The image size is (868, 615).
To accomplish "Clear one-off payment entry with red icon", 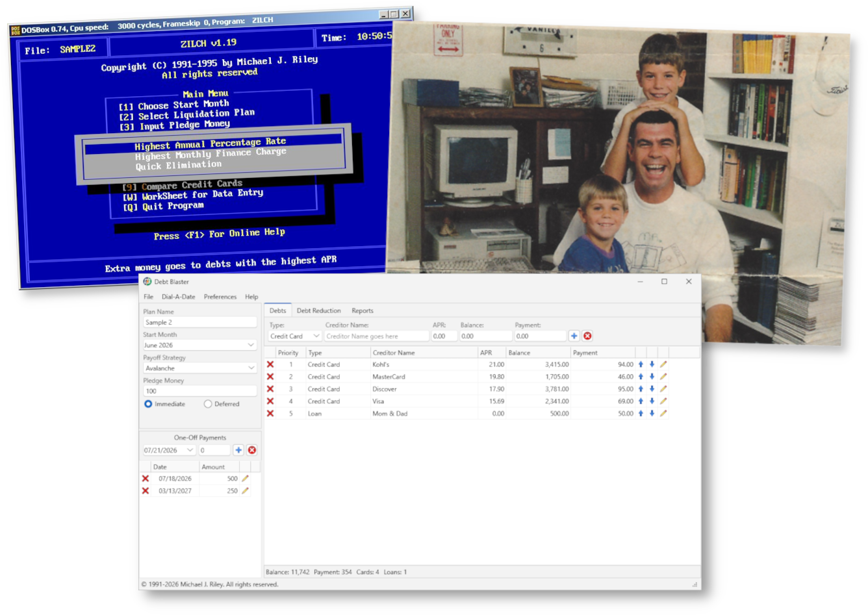I will [252, 450].
